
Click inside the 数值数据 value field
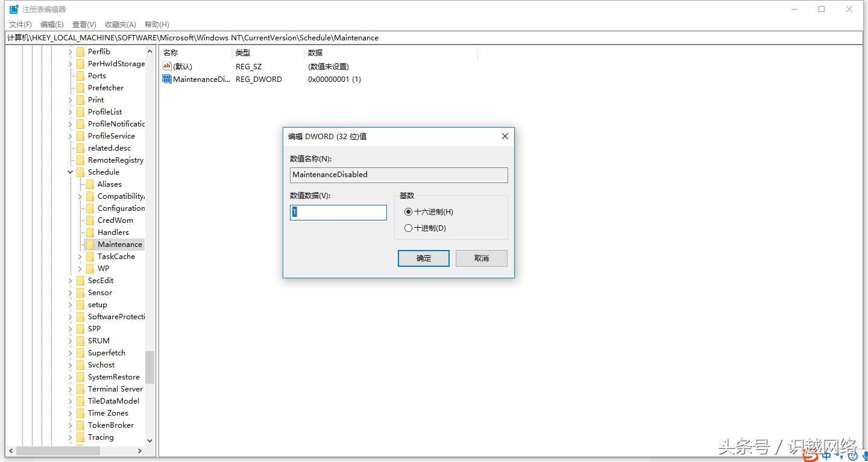click(338, 212)
